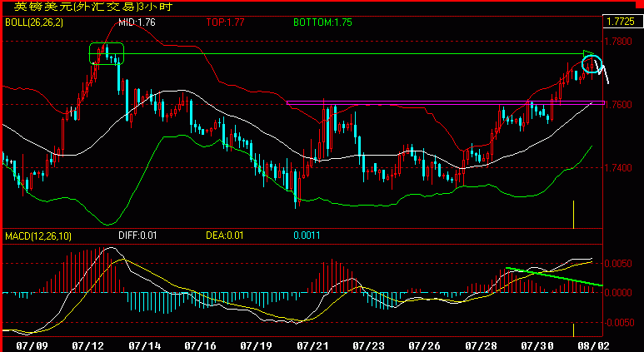Click the BOTTOM:1.75 value

[322, 22]
